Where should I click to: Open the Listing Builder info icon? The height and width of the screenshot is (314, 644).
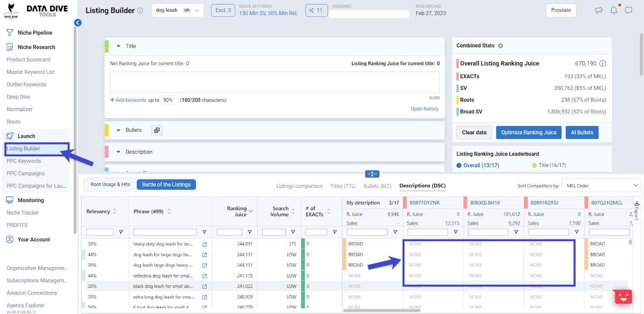point(140,11)
